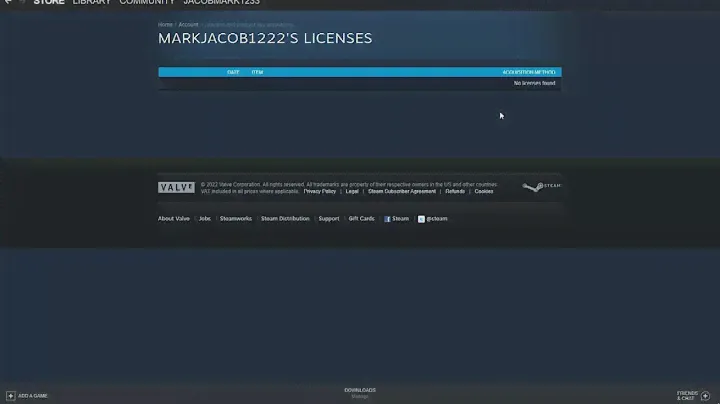Open the Privacy Policy link
This screenshot has width=720, height=404.
(x=320, y=191)
